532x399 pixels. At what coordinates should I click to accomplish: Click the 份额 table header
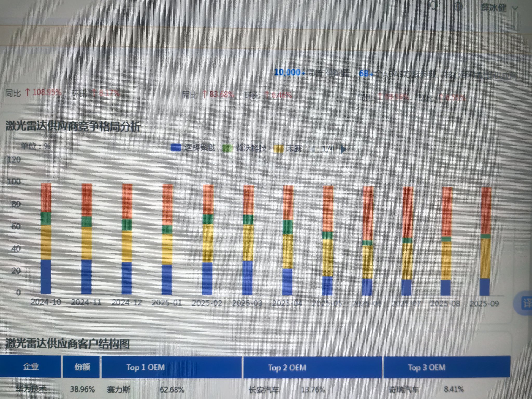pyautogui.click(x=82, y=367)
